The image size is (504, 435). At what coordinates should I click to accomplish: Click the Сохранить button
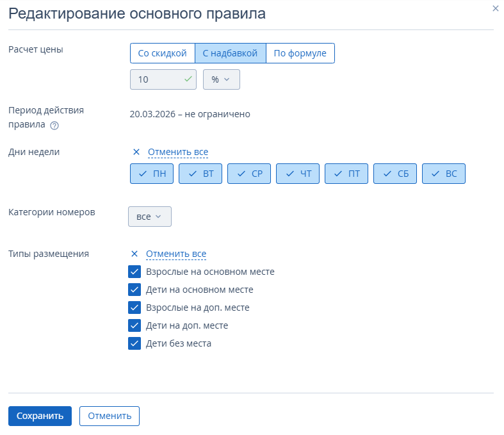coord(40,416)
